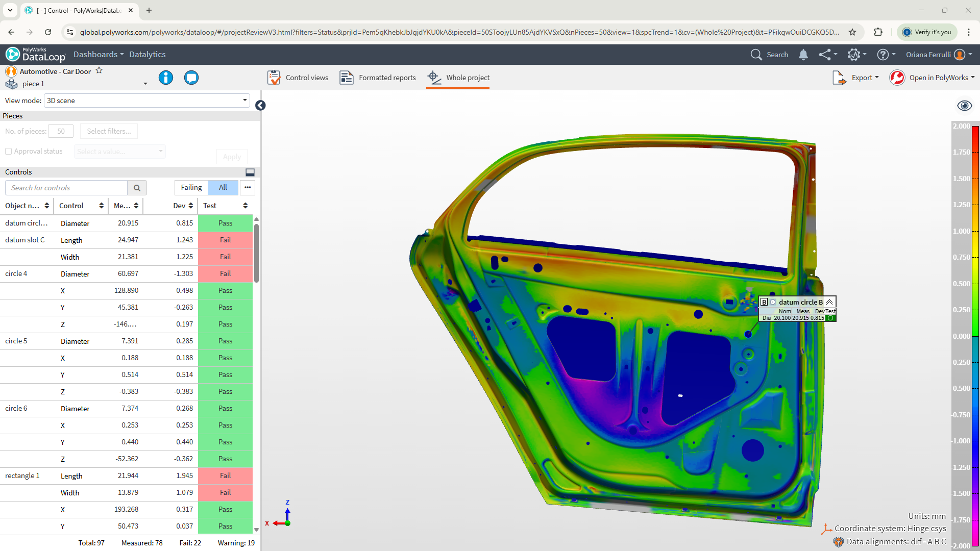Screen dimensions: 980x551
Task: Favorite the Automotive - Car Door project star
Action: pyautogui.click(x=99, y=71)
